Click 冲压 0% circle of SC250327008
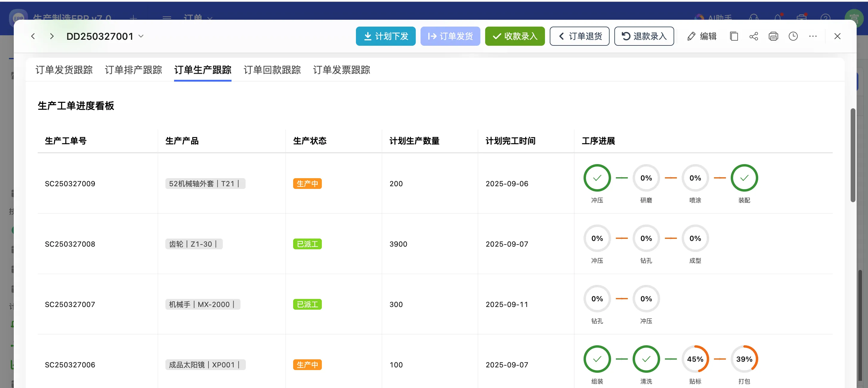868x388 pixels. [597, 238]
